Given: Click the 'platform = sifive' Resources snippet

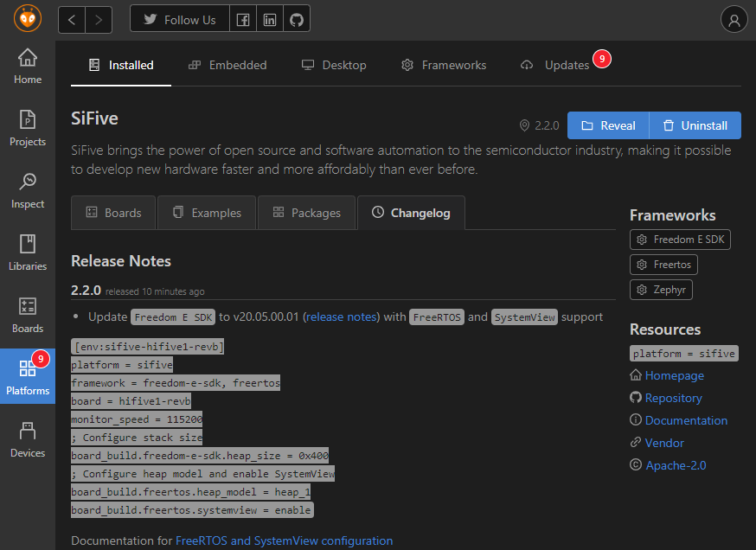Looking at the screenshot, I should 683,354.
